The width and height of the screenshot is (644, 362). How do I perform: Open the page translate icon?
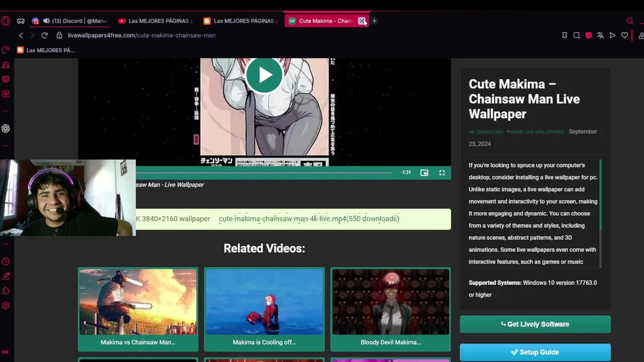[x=600, y=35]
